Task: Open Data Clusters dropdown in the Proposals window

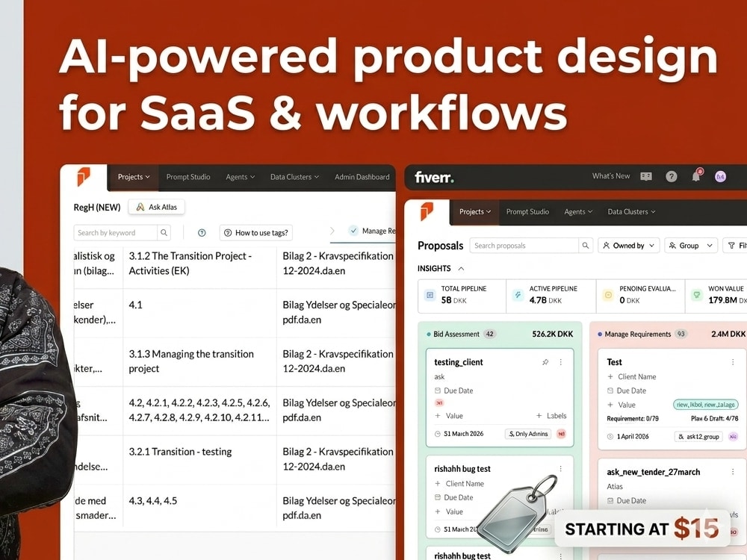Action: (x=631, y=212)
